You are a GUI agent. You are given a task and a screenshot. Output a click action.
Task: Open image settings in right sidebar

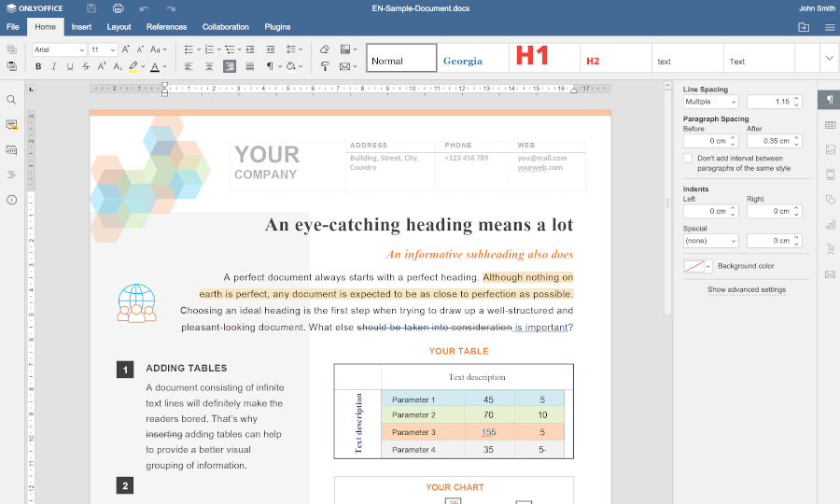pos(830,149)
